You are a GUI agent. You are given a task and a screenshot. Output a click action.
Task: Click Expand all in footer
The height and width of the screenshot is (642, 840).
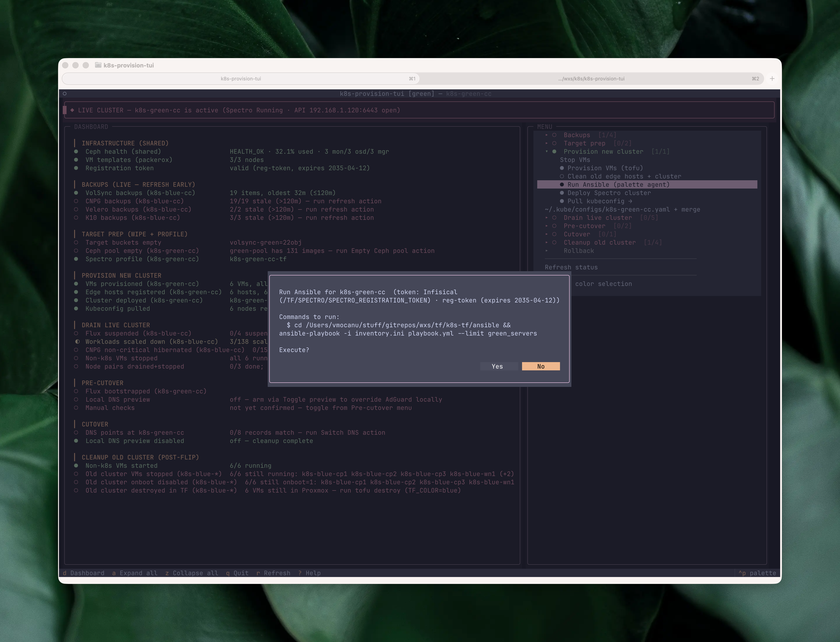(x=135, y=573)
